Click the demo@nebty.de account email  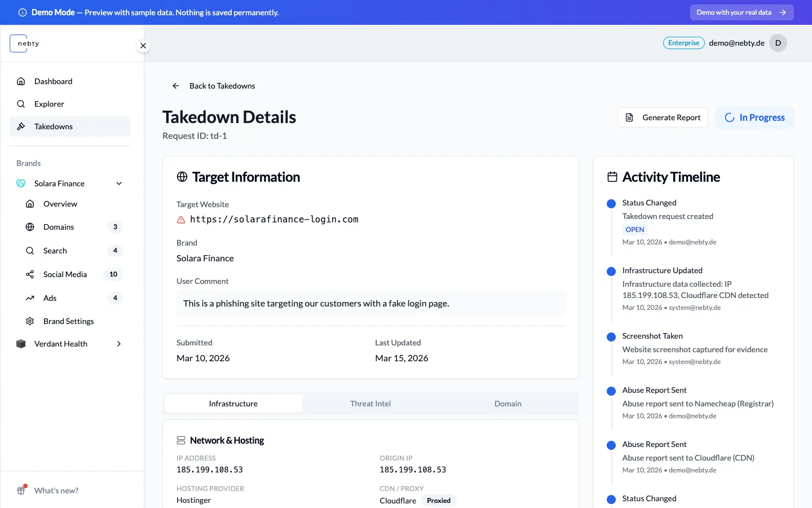point(736,43)
